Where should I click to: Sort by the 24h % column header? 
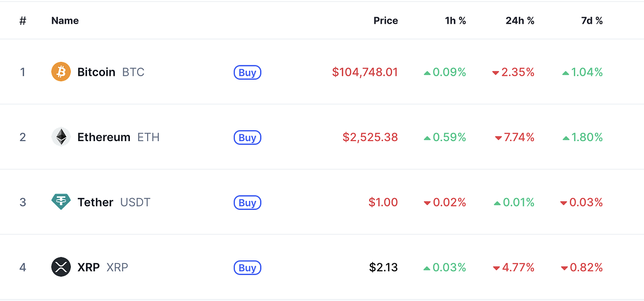520,20
